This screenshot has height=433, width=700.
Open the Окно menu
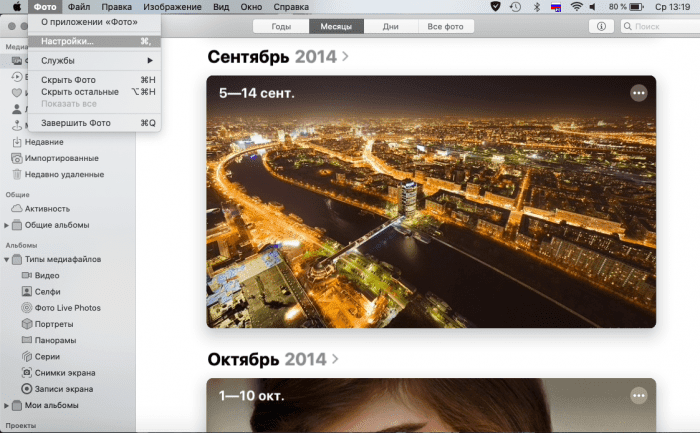tap(251, 7)
